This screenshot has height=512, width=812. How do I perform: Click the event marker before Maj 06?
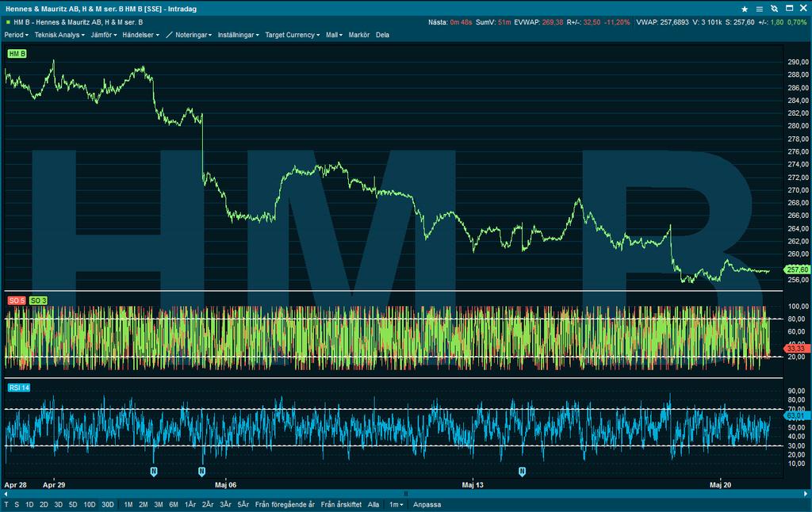pos(202,471)
